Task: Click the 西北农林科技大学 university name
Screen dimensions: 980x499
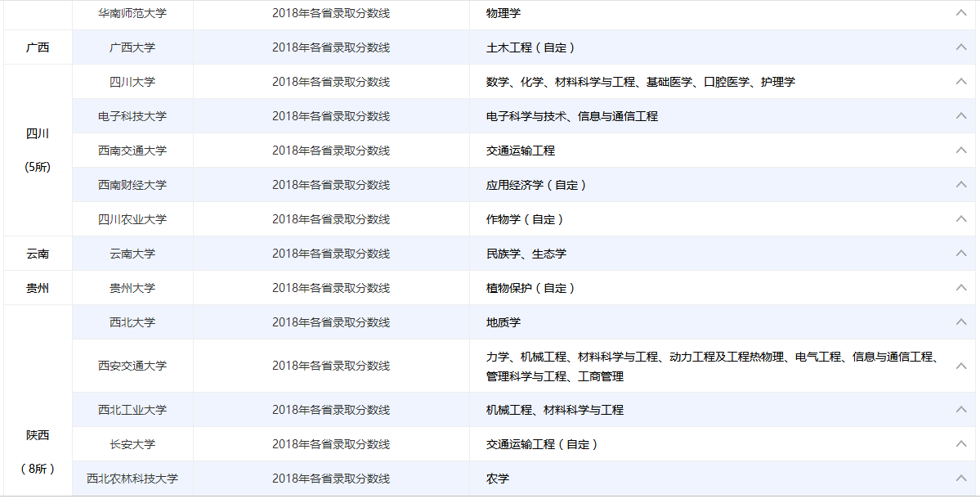Action: point(132,479)
